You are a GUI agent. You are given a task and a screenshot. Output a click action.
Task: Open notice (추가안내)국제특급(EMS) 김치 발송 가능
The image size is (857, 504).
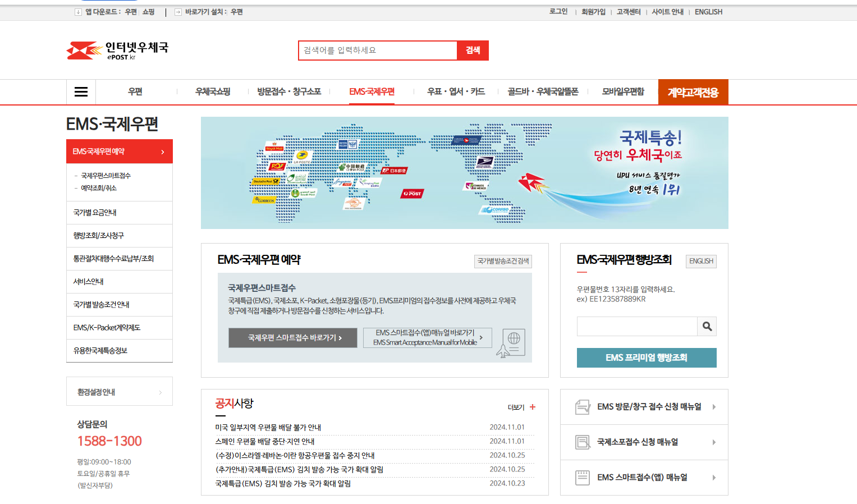[299, 469]
